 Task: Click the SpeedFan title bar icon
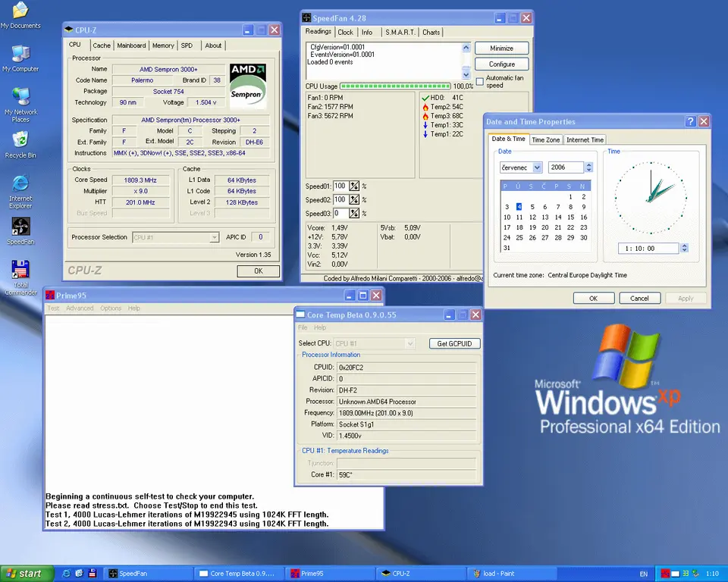pyautogui.click(x=306, y=18)
